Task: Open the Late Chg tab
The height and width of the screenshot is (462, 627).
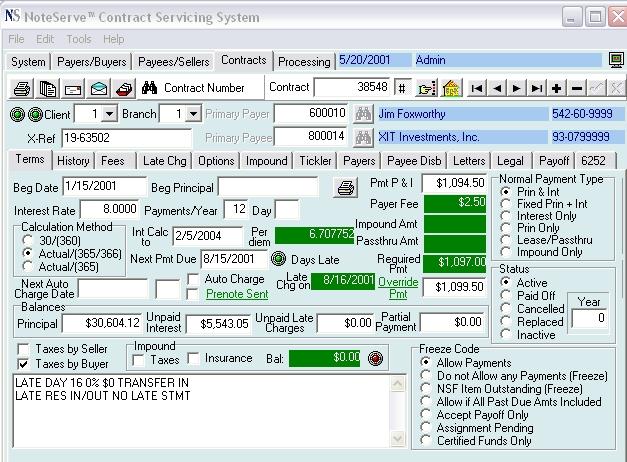Action: (164, 161)
